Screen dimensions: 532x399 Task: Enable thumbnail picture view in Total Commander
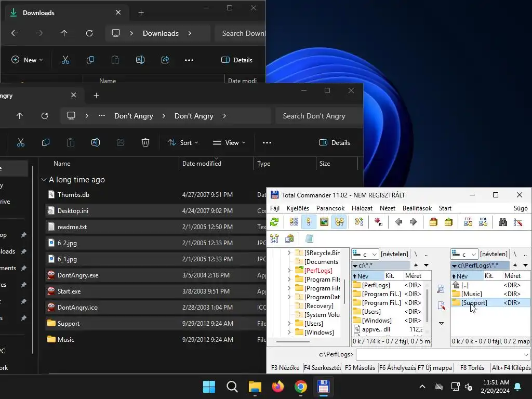(x=324, y=222)
